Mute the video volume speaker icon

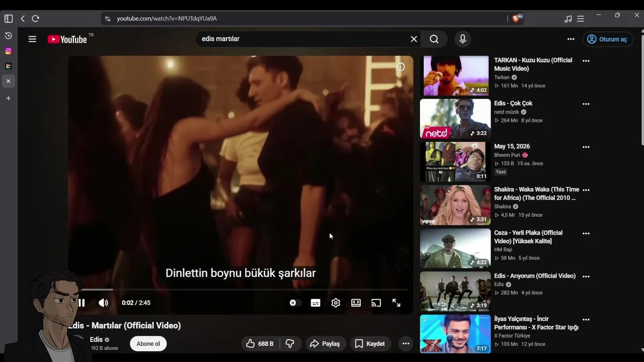[x=103, y=303]
